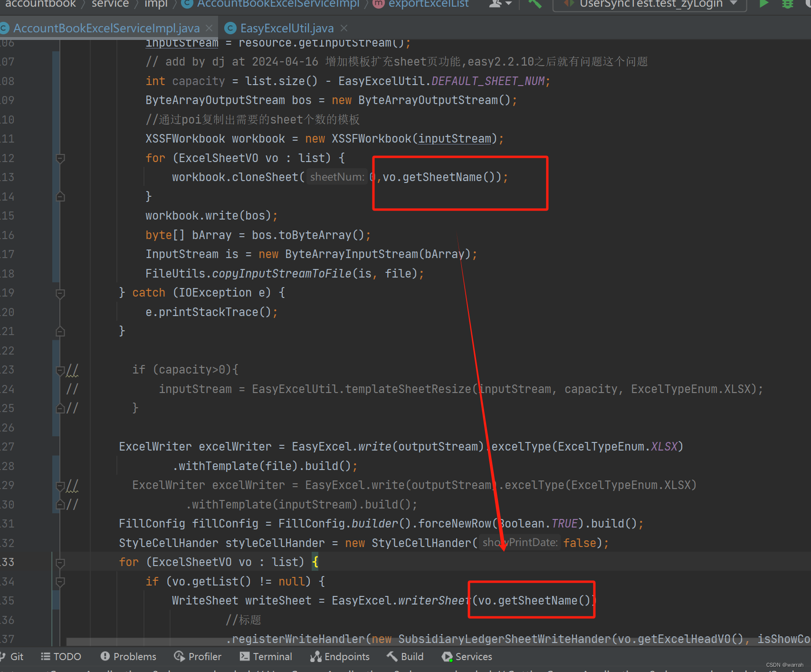Open the Profiler tool window
The width and height of the screenshot is (811, 672).
pyautogui.click(x=198, y=656)
